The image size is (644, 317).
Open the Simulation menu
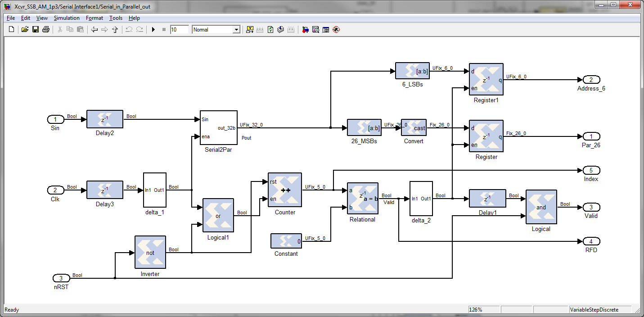pyautogui.click(x=67, y=18)
